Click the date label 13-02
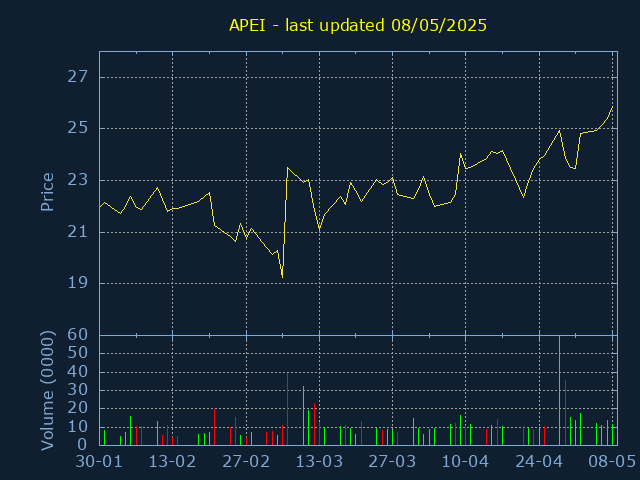Screen dimensions: 640x480 point(172,462)
